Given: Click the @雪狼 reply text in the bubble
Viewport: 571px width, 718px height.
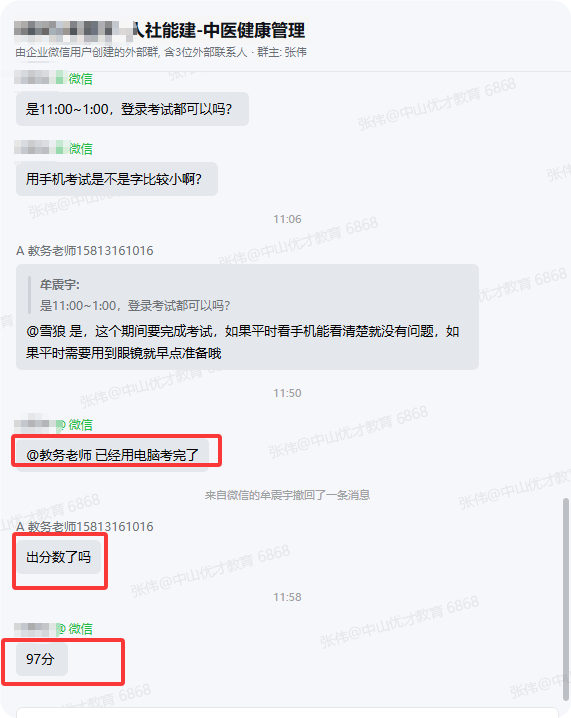Looking at the screenshot, I should coord(243,342).
